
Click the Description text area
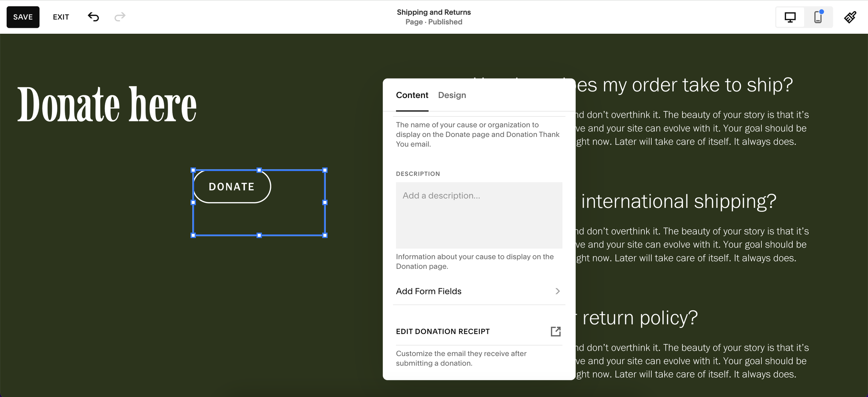[x=479, y=215]
